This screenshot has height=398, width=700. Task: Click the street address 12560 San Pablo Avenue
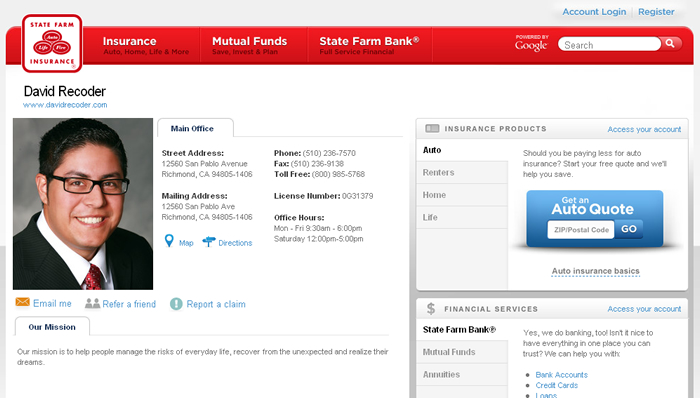pyautogui.click(x=204, y=164)
